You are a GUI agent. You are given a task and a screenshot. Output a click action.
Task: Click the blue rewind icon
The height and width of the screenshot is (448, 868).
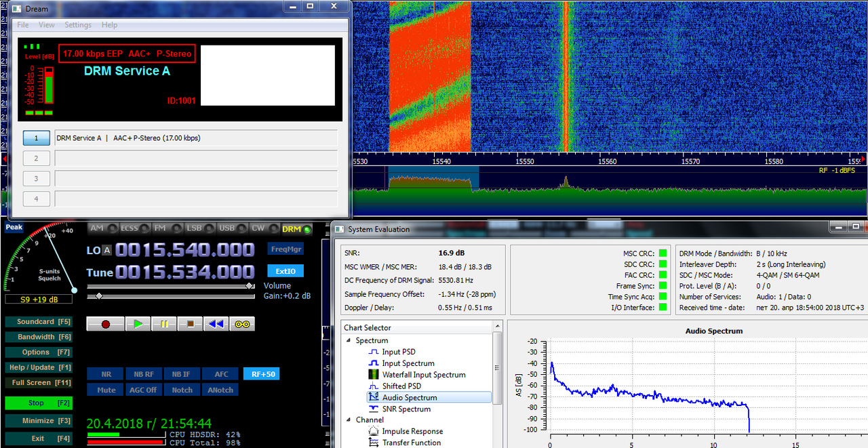pyautogui.click(x=216, y=324)
